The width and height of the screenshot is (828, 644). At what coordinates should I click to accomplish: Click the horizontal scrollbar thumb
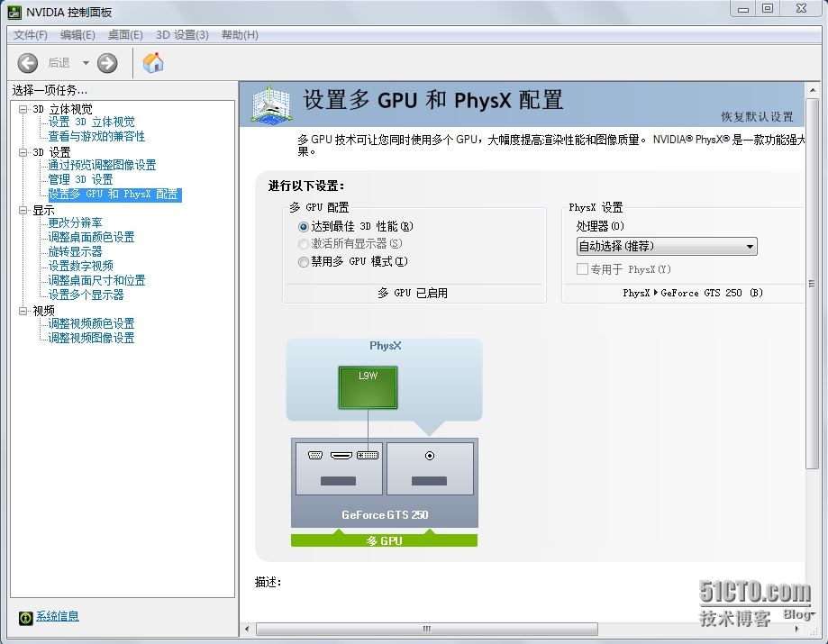click(427, 630)
